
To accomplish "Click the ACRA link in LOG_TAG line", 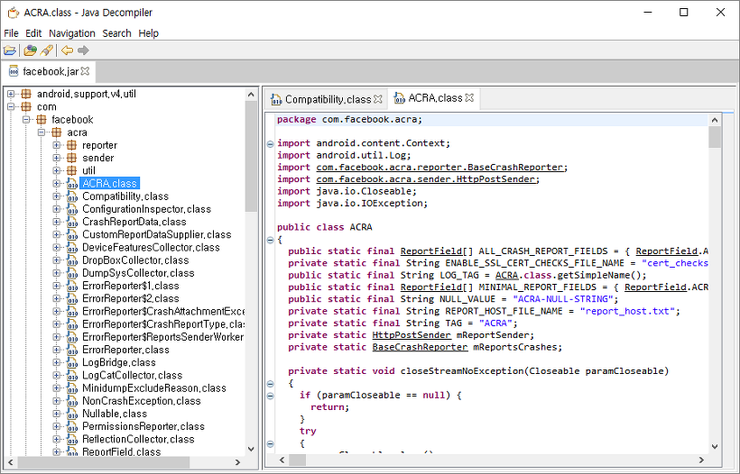I will point(506,275).
